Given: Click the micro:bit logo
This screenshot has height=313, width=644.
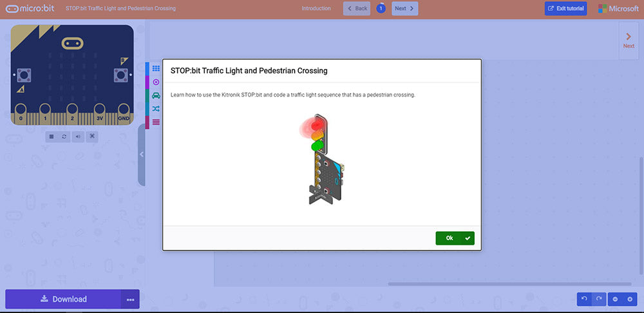Looking at the screenshot, I should tap(30, 8).
